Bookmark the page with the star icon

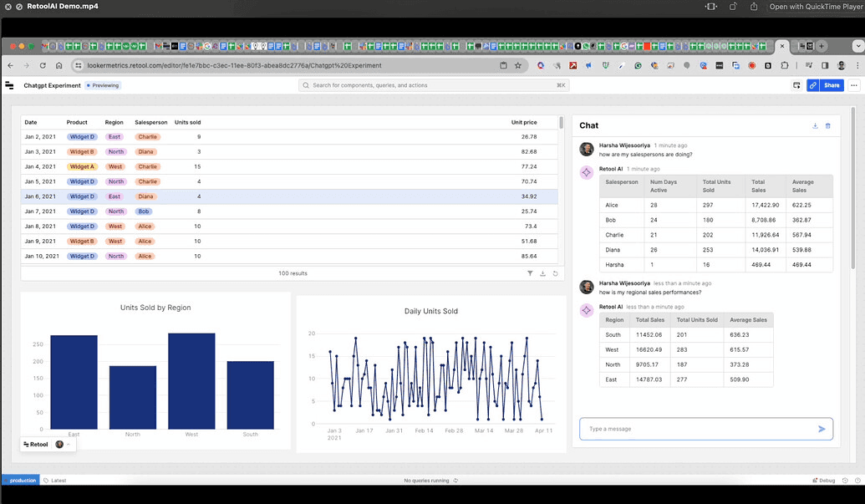518,66
